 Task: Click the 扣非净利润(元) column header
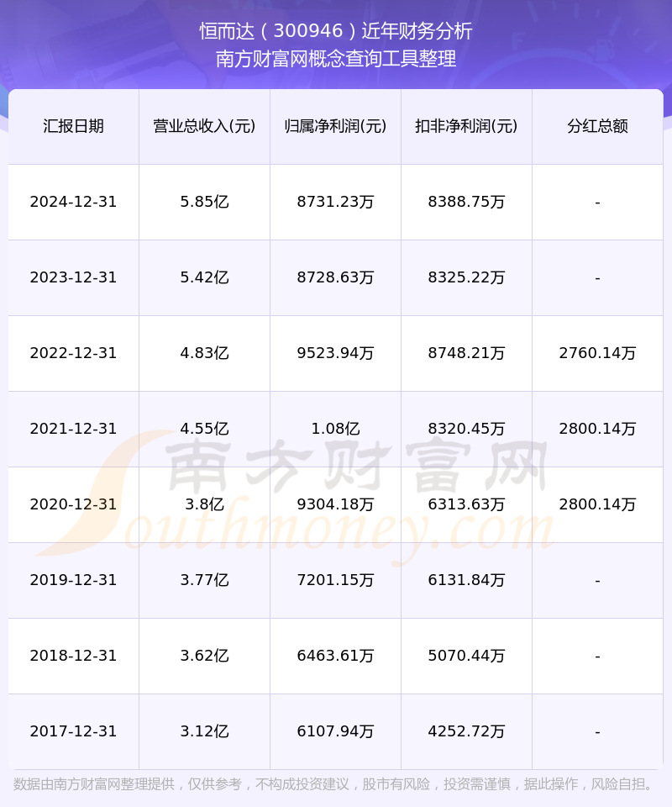466,127
